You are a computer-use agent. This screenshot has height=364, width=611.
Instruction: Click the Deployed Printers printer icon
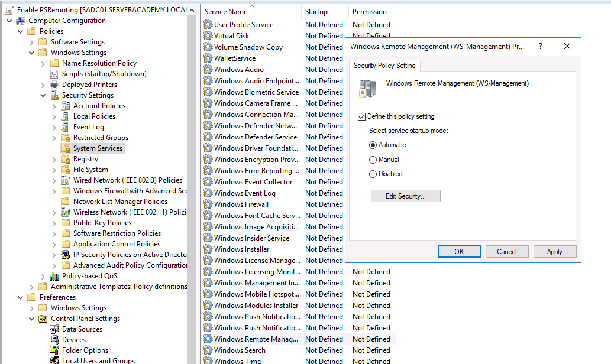click(x=54, y=84)
